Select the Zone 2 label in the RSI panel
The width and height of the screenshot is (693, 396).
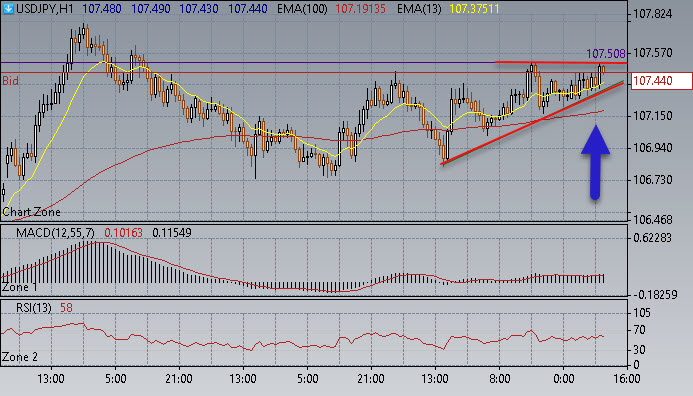[20, 357]
